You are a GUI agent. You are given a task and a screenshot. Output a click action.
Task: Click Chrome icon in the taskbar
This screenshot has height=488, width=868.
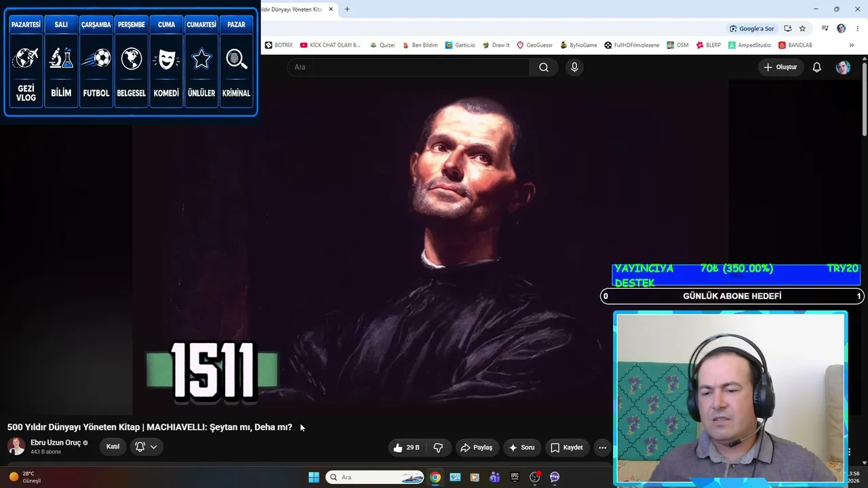(435, 477)
